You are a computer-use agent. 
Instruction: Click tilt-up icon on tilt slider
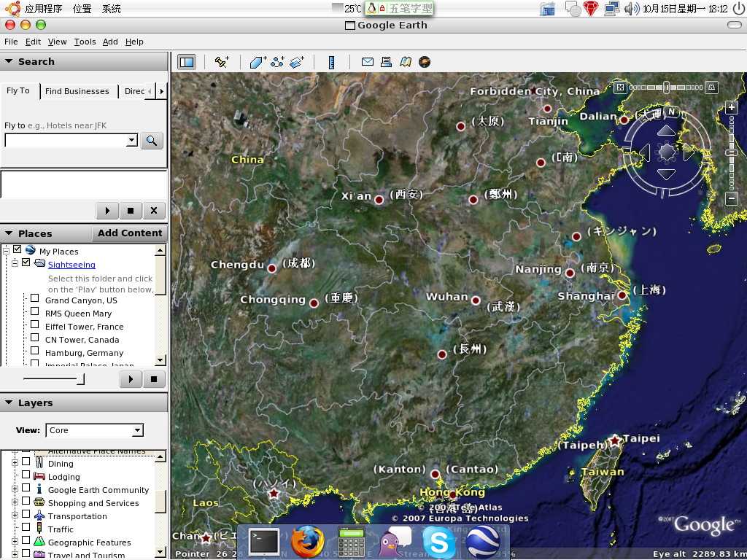pos(620,87)
